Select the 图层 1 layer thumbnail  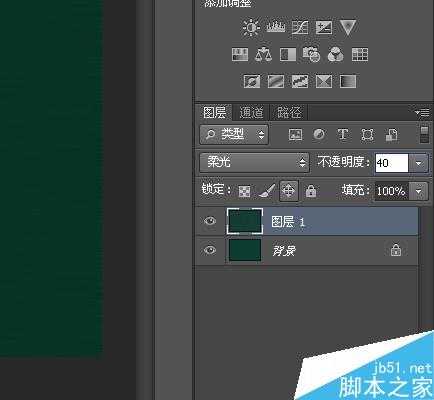click(x=245, y=221)
